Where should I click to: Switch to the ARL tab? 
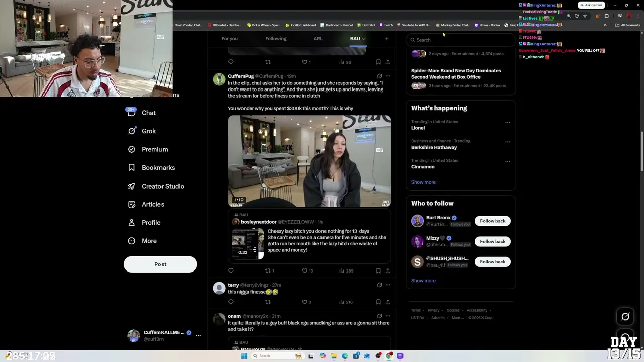click(x=318, y=39)
